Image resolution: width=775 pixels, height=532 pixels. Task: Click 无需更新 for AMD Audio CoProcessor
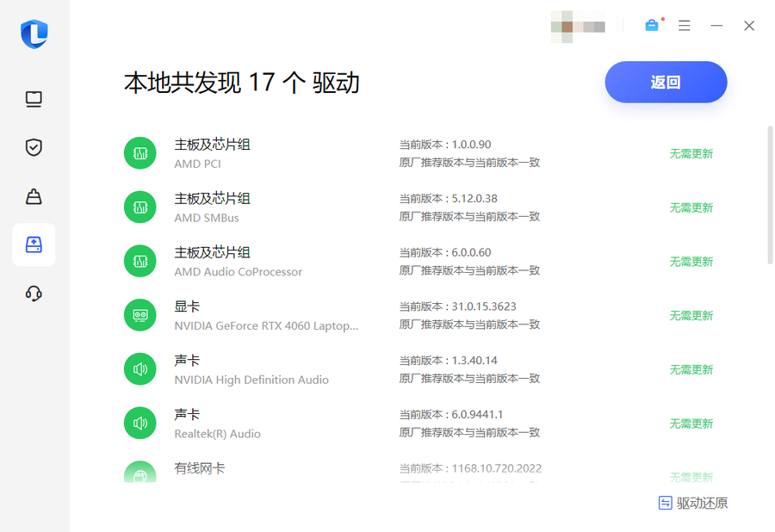(691, 262)
